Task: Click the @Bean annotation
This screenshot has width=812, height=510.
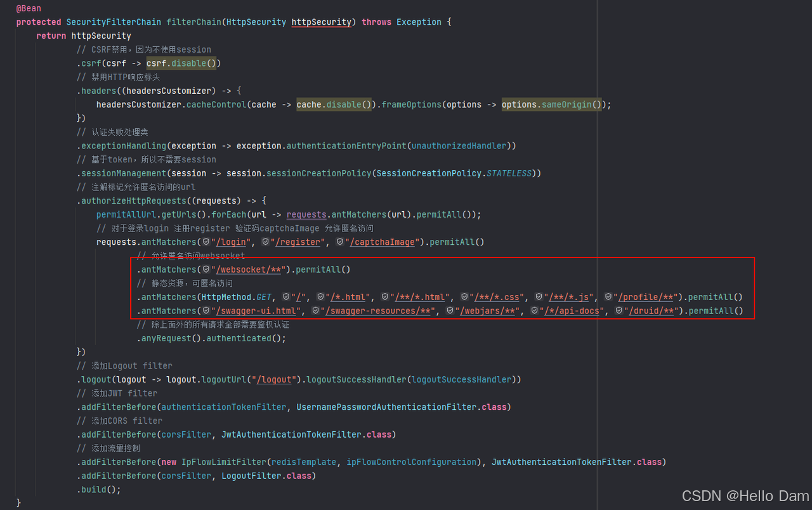Action: click(29, 8)
